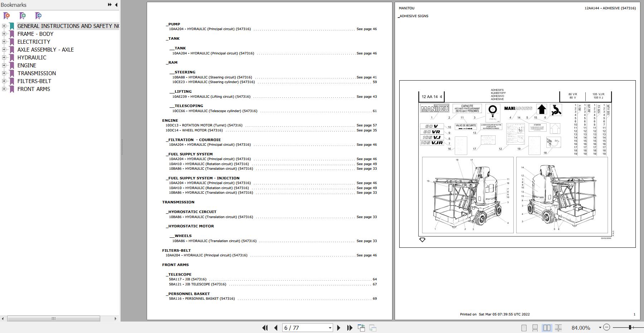Select GENERAL INSTRUCTIONS AND SAFETY bookmark
644x333 pixels.
[x=68, y=26]
